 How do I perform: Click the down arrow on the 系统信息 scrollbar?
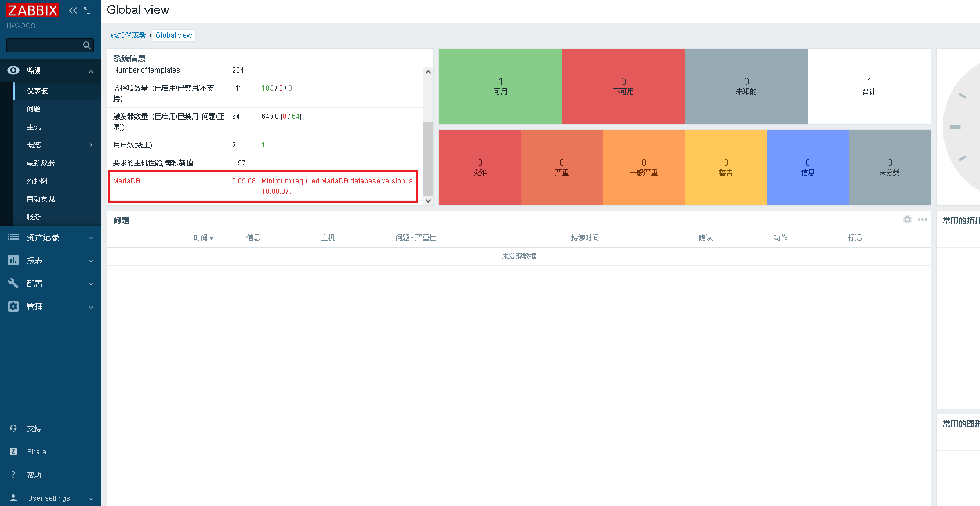(x=428, y=201)
